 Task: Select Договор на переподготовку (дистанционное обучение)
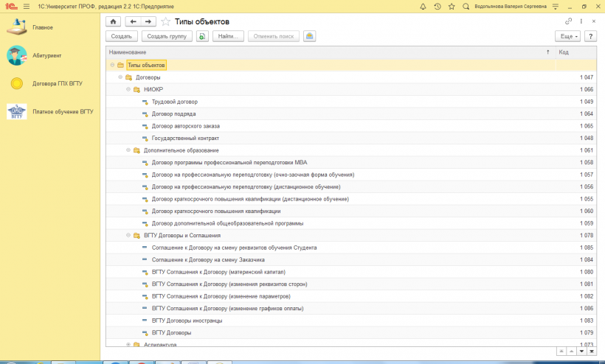pos(351,187)
